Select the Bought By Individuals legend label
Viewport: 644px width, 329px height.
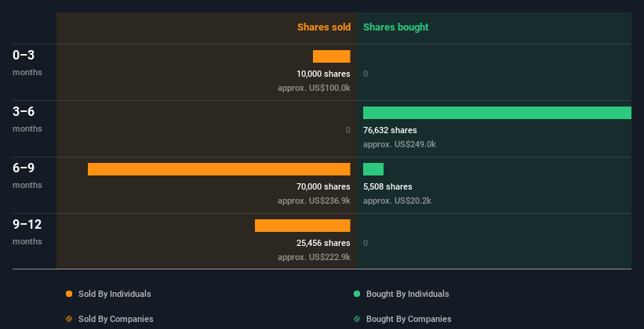407,294
